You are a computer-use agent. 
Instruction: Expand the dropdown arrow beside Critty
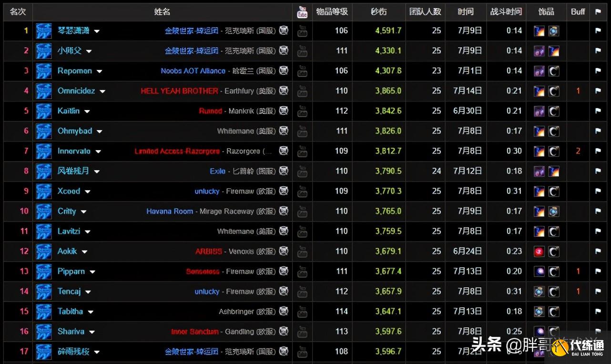[83, 212]
